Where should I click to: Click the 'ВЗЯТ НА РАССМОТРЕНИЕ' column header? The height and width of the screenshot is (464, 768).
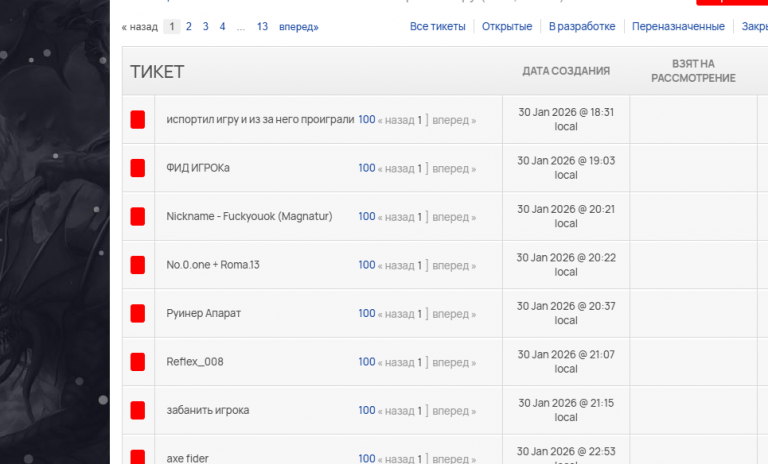pyautogui.click(x=693, y=71)
